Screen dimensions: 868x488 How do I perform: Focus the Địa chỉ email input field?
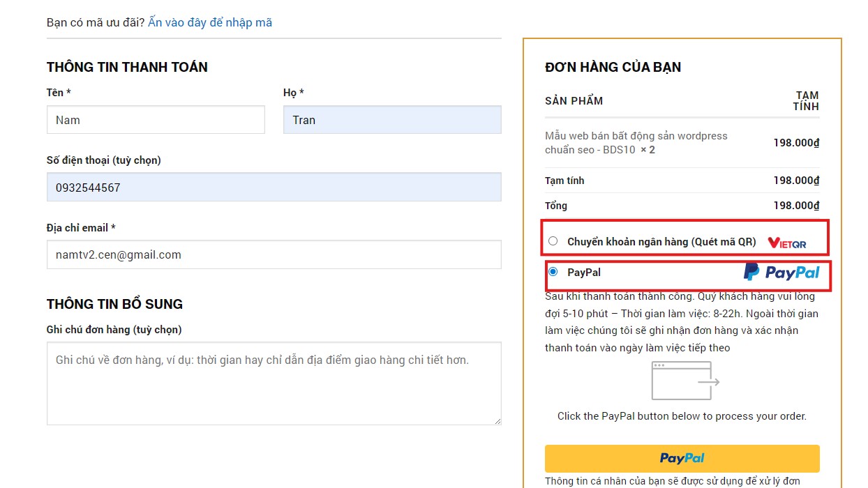pos(274,255)
